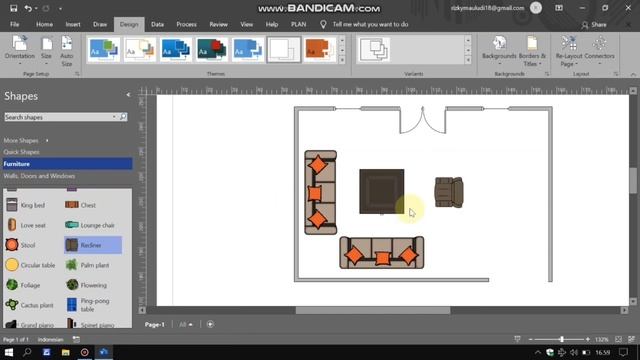Open the Backgrounds gallery button
This screenshot has width=640, height=360.
click(x=499, y=51)
